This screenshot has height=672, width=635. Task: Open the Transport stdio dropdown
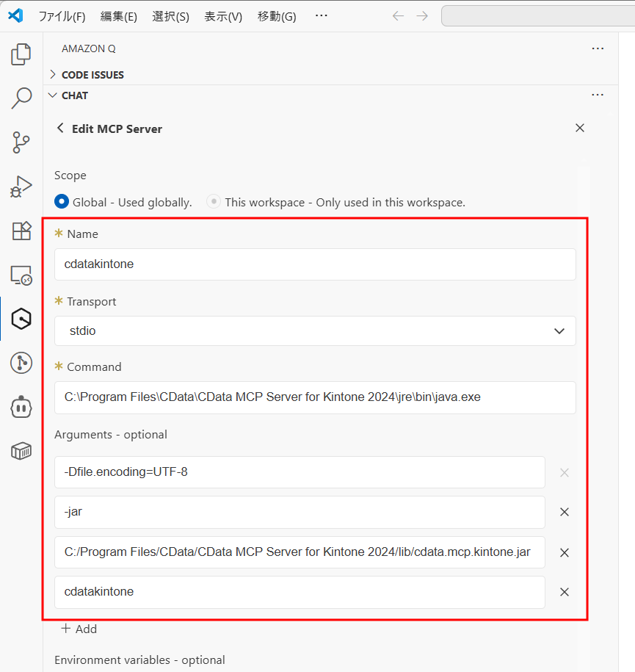click(x=315, y=330)
